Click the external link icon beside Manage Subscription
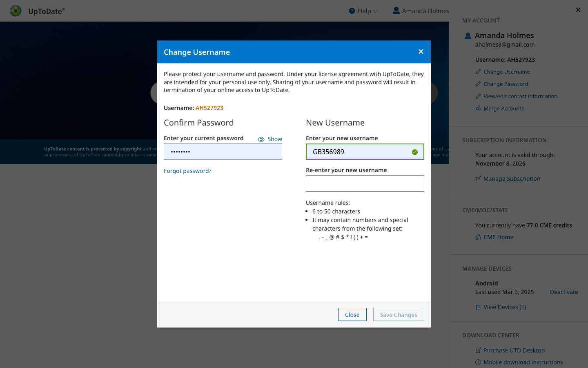588x368 pixels. 478,179
